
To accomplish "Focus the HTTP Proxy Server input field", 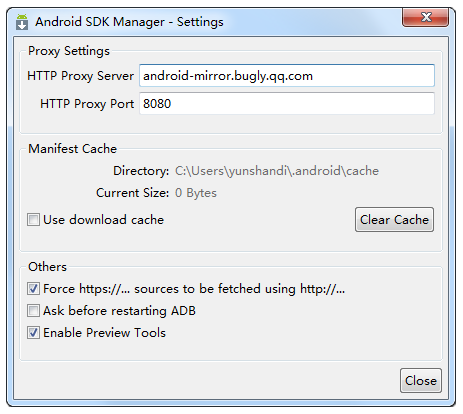I will [287, 76].
